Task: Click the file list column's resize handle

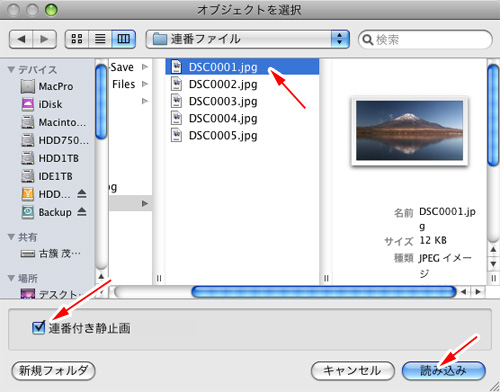Action: point(326,278)
